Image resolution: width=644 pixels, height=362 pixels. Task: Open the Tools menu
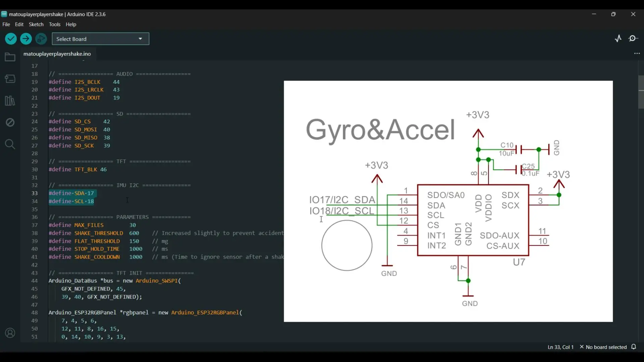point(55,24)
